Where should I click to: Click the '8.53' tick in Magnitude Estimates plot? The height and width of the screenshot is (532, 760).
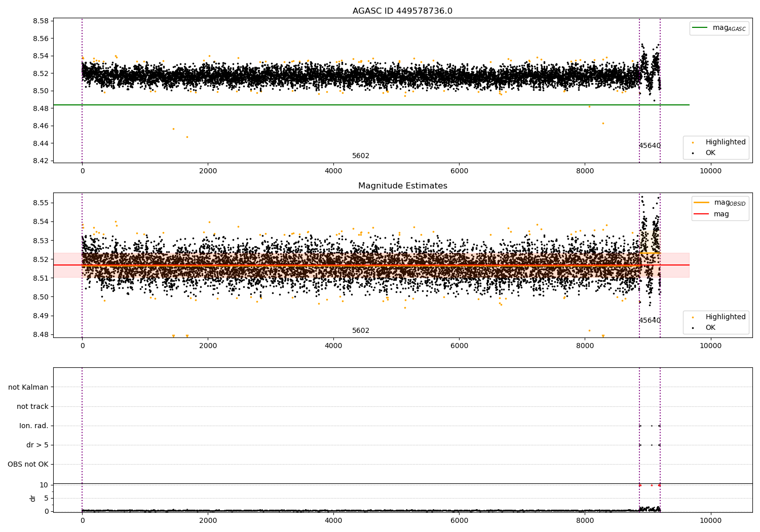pyautogui.click(x=41, y=241)
